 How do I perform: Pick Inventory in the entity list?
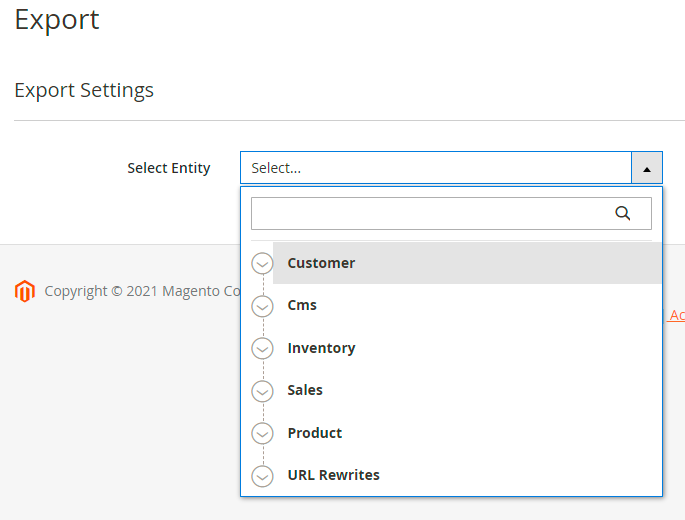point(321,348)
